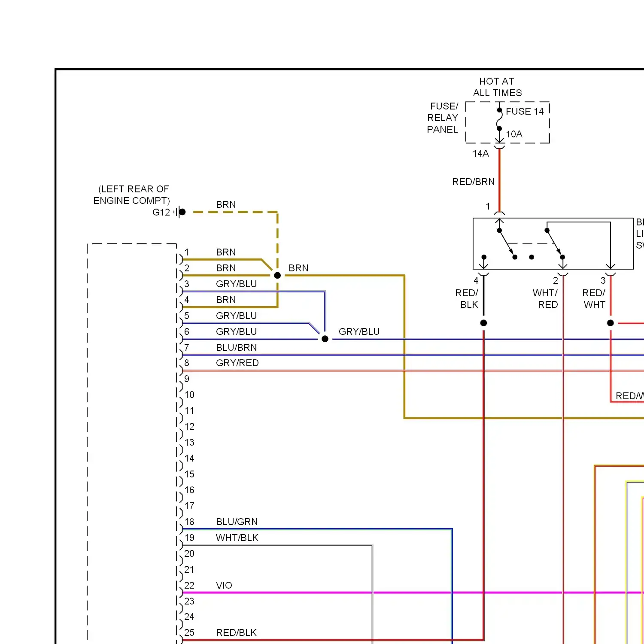Screen dimensions: 644x644
Task: Click the RED/BLK wire junction dot
Action: (483, 323)
